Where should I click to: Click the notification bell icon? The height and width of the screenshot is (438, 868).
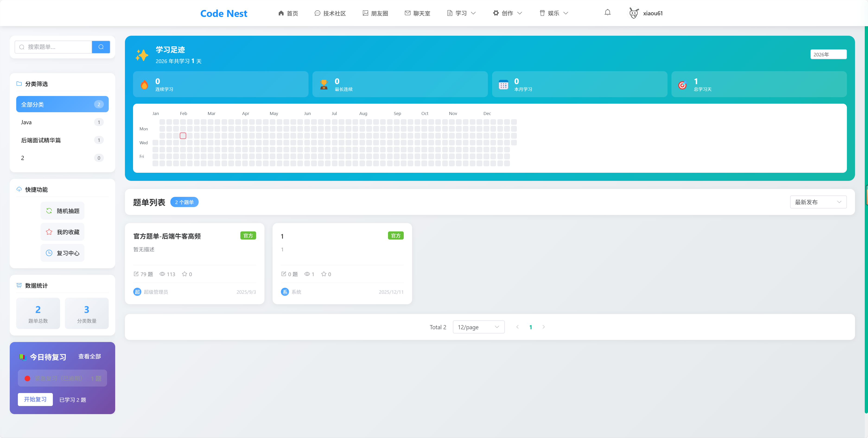point(607,13)
